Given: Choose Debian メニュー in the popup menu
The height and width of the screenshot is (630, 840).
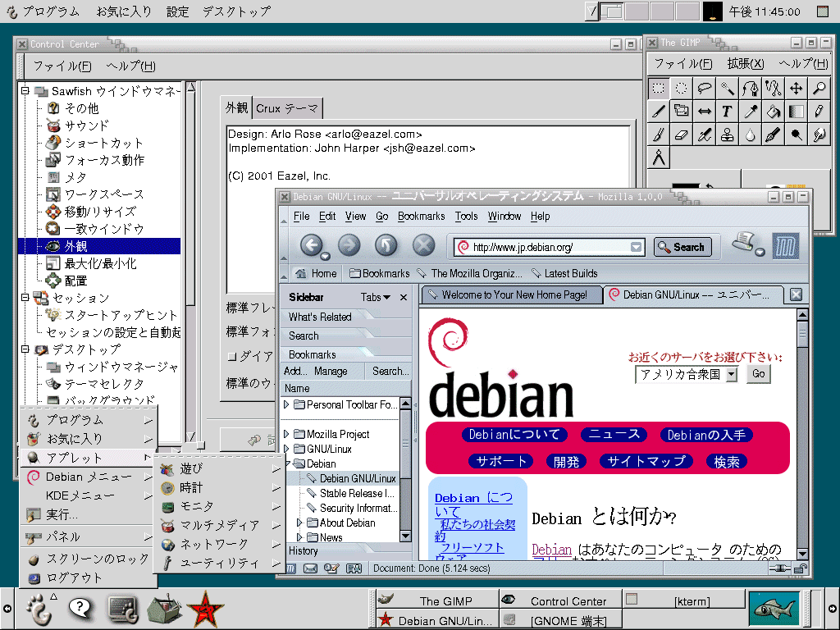Looking at the screenshot, I should tap(89, 477).
